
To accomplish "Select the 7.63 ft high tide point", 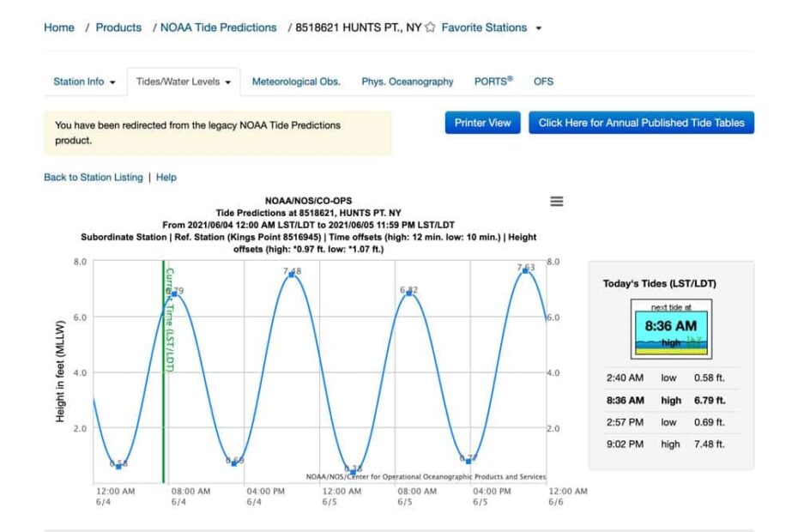I will coord(525,270).
